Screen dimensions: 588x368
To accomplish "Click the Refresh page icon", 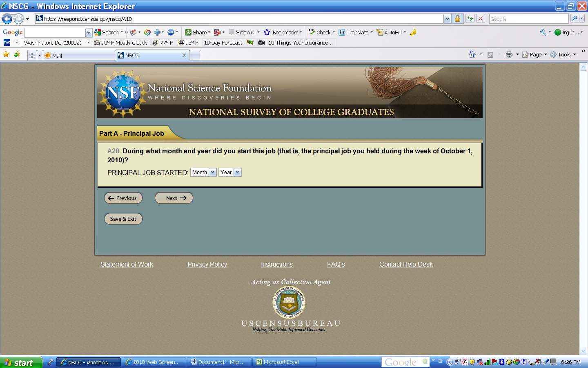I will click(x=470, y=19).
